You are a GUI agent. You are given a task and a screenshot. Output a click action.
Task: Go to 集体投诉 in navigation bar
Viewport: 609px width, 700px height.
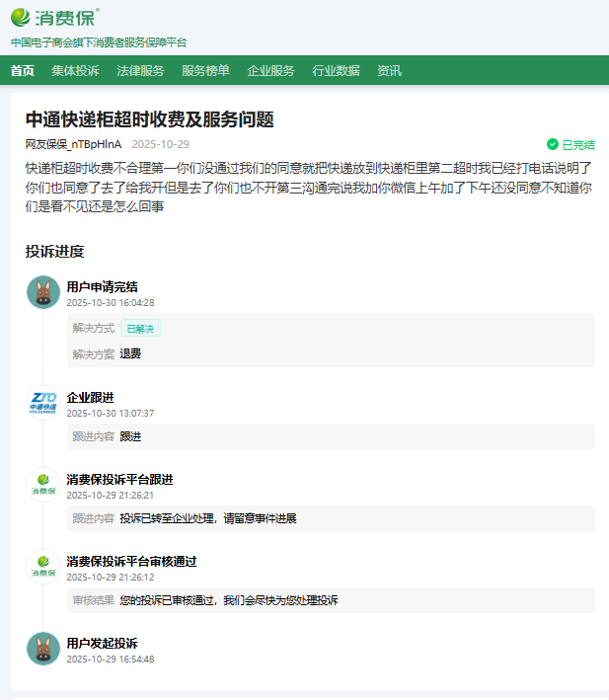(x=75, y=70)
